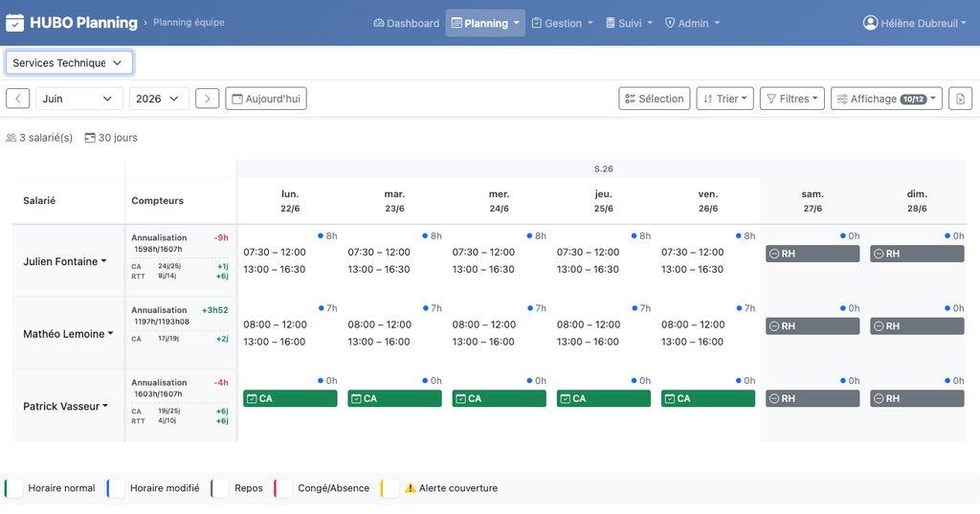Click the lun. 22/6 column header
This screenshot has height=514, width=980.
pyautogui.click(x=290, y=201)
